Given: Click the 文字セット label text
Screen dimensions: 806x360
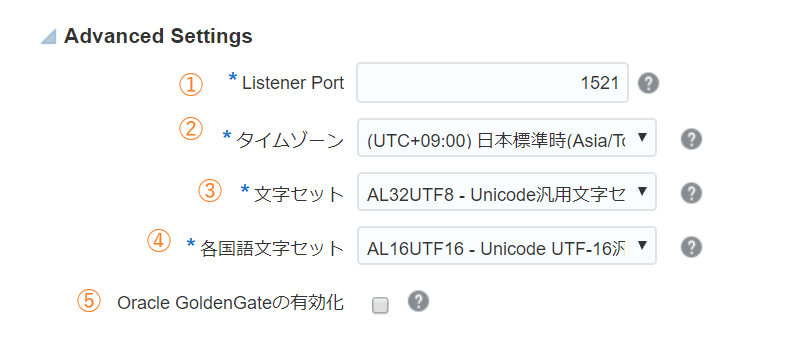Looking at the screenshot, I should [x=299, y=194].
